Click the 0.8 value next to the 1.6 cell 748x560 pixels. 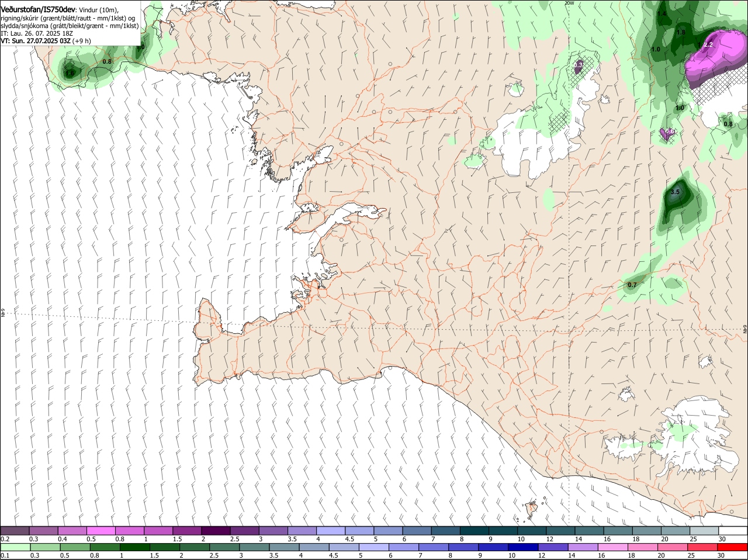107,61
